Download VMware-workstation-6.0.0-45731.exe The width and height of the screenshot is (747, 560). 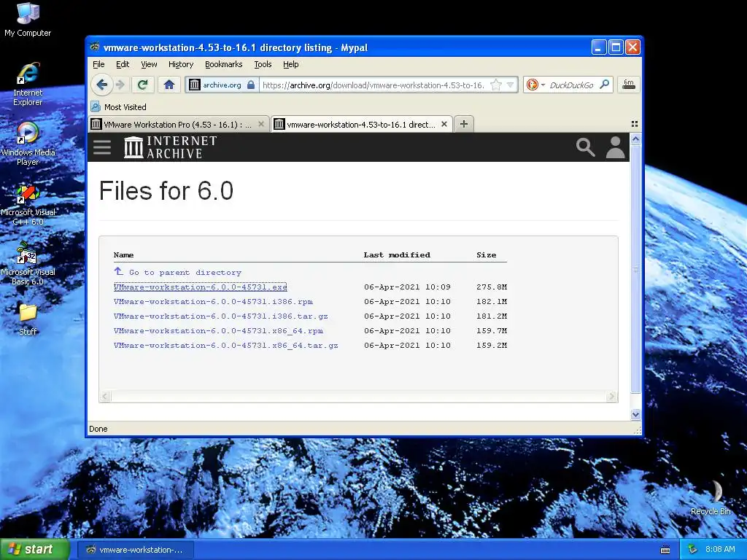point(200,287)
